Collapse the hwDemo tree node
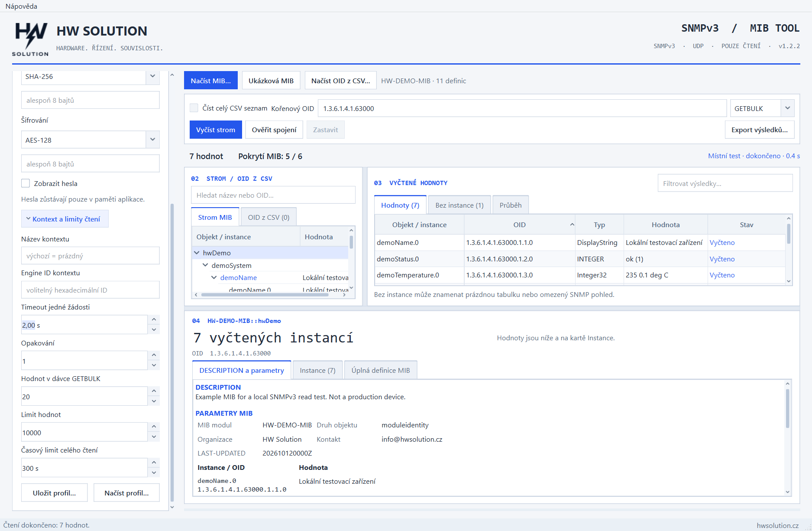 coord(197,253)
